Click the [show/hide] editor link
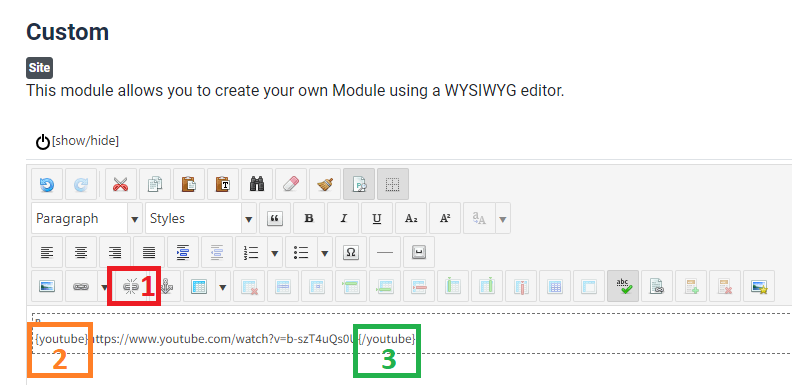792x385 pixels. click(x=85, y=140)
